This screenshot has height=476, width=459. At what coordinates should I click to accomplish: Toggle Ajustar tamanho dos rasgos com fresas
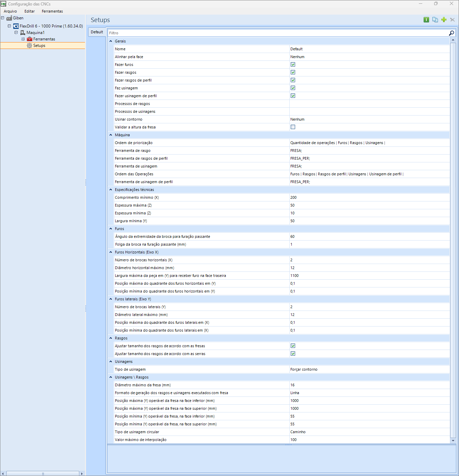pos(293,346)
